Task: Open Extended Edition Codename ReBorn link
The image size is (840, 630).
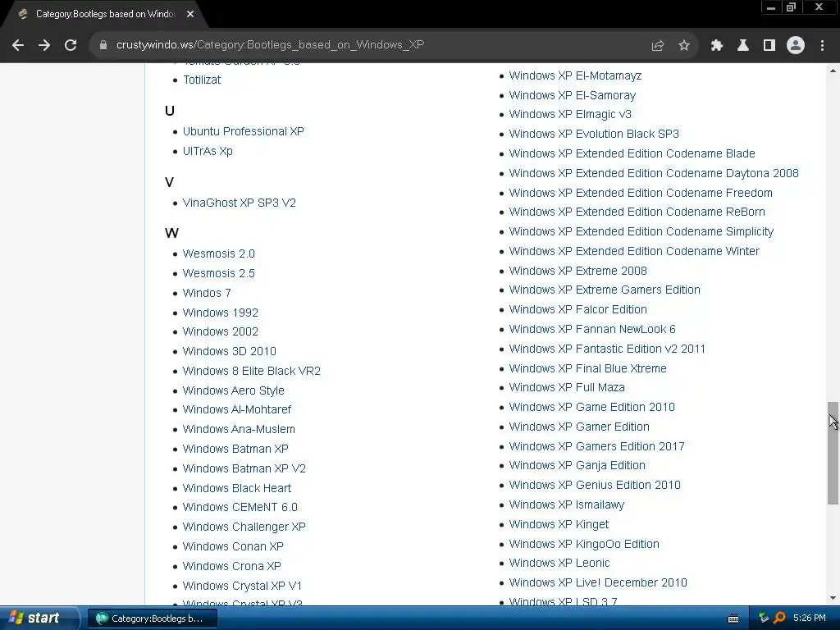Action: (x=637, y=212)
